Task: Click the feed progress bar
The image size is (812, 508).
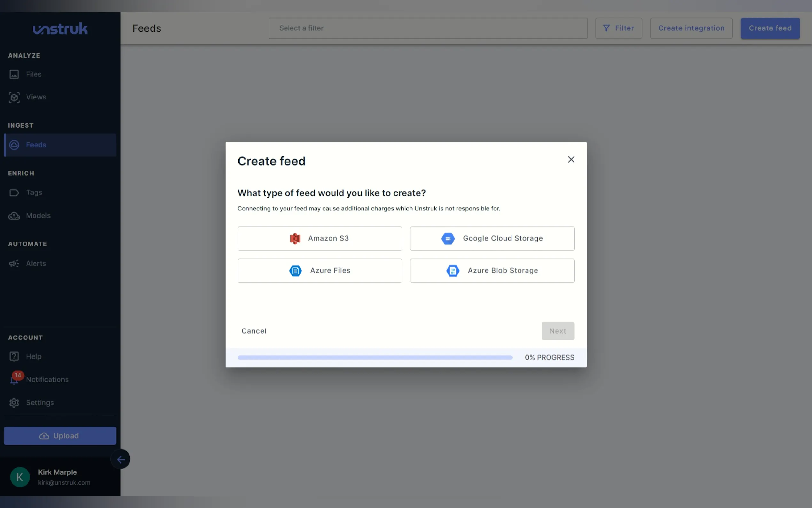Action: [375, 357]
